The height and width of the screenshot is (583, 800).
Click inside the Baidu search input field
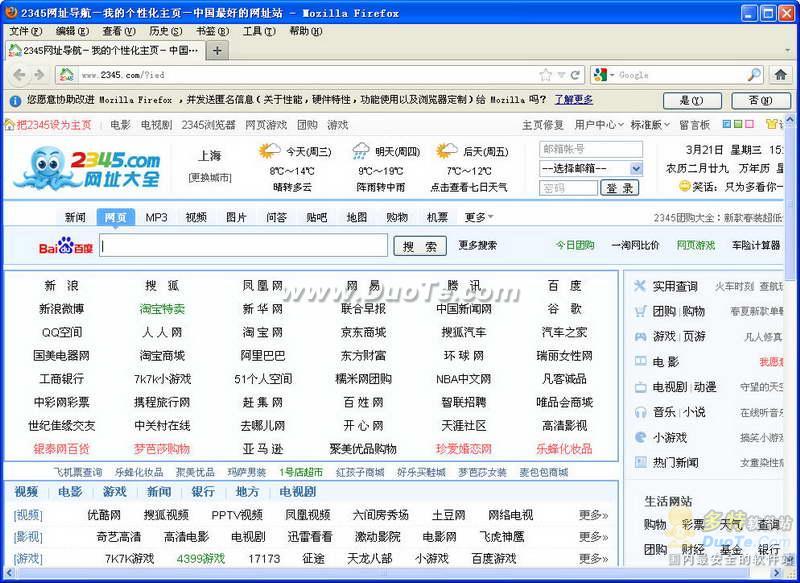tap(243, 246)
